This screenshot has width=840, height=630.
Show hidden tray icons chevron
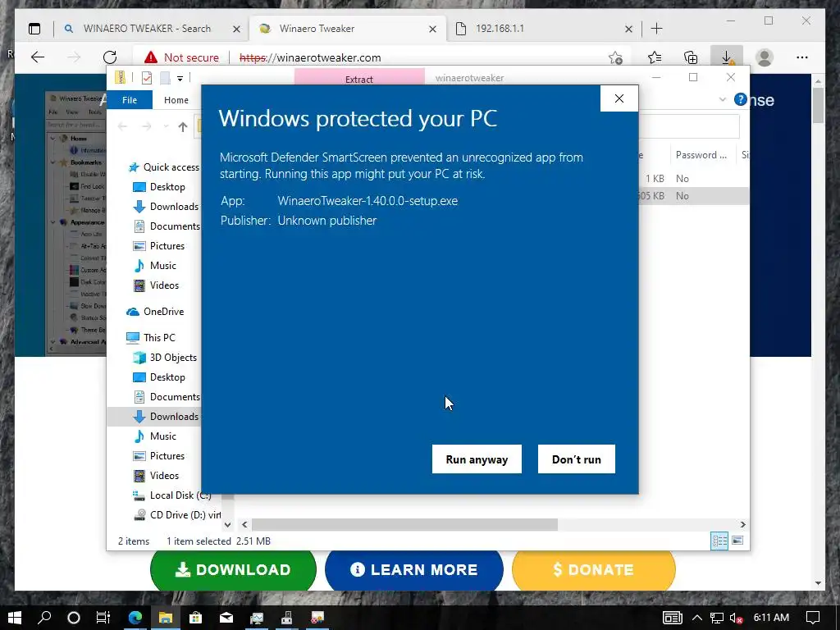click(x=697, y=619)
